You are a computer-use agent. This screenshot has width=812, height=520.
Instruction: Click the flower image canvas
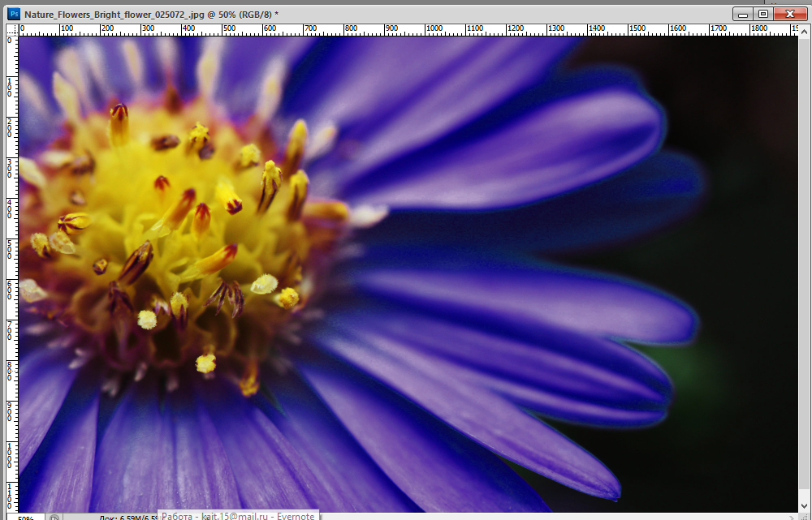coord(408,273)
